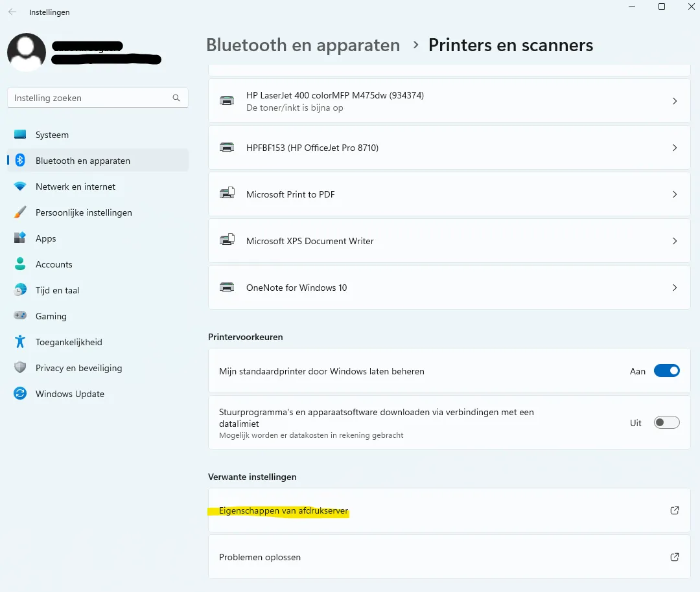The image size is (700, 592).
Task: Open Systeem settings in the sidebar
Action: (x=98, y=135)
